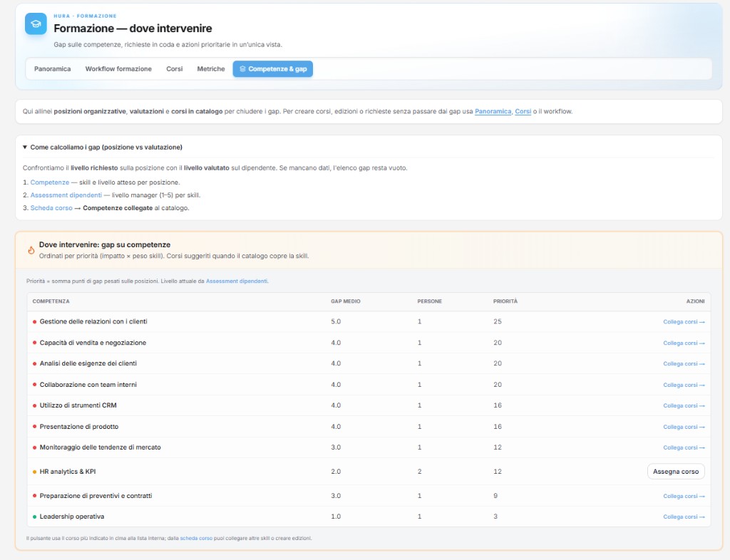730x560 pixels.
Task: Open the Metriche tab
Action: click(210, 69)
